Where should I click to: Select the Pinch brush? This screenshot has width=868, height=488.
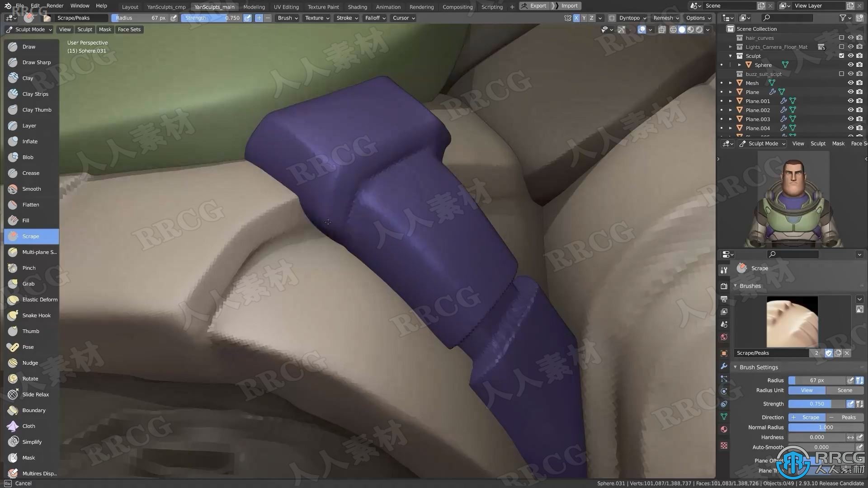tap(31, 268)
